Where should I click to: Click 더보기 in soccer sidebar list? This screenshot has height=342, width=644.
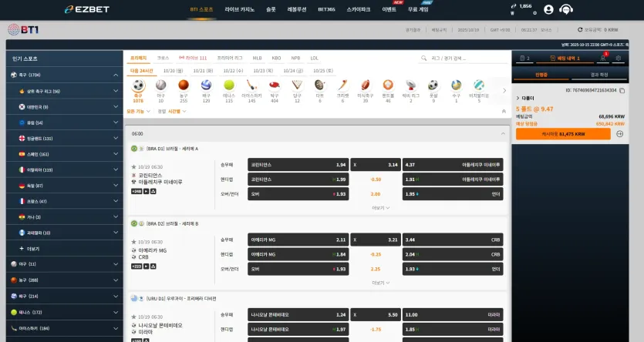point(29,249)
